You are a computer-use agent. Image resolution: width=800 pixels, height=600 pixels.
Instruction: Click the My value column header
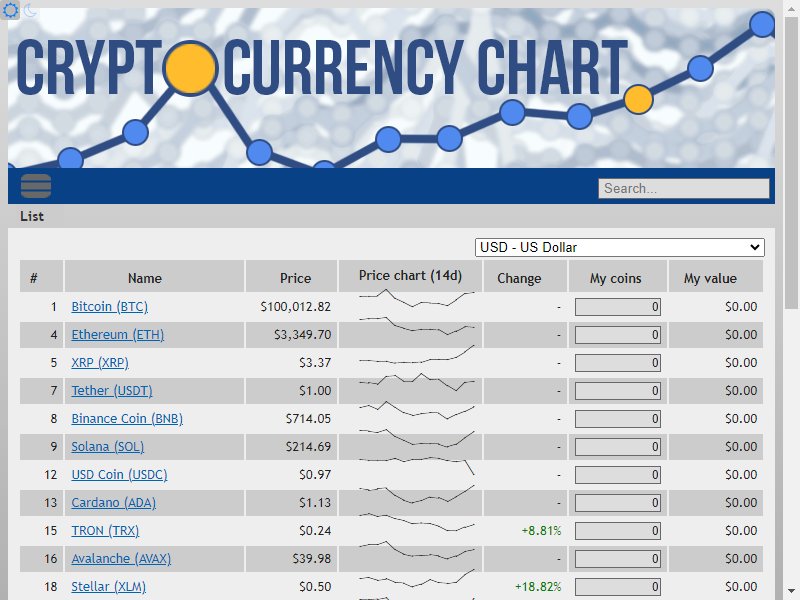[716, 278]
